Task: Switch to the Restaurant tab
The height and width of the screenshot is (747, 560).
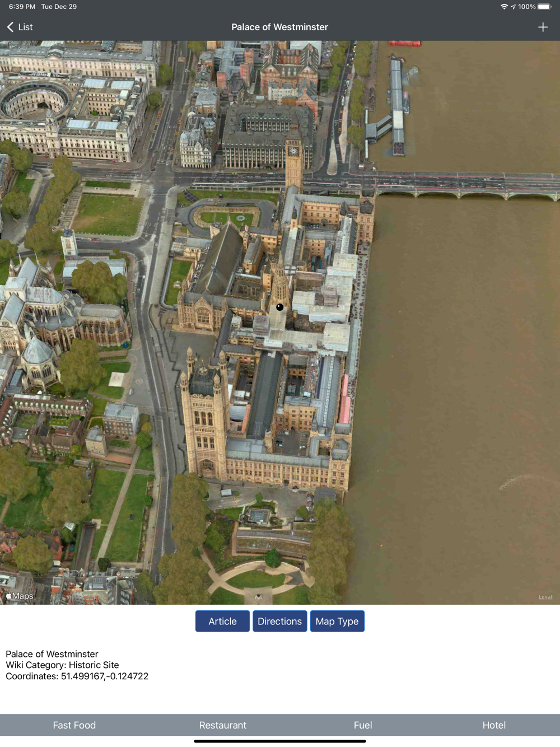Action: click(x=223, y=725)
